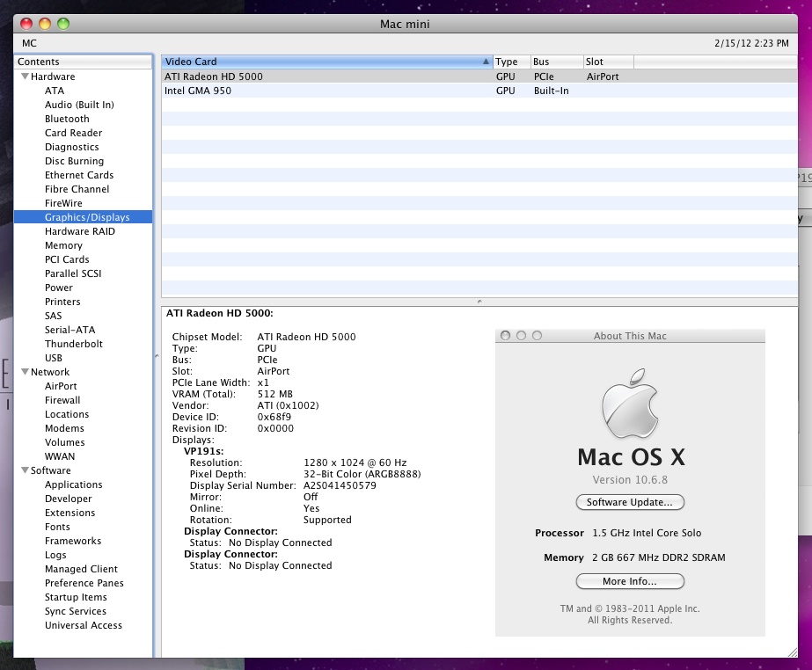Sort table by Bus column
Viewport: 812px width, 670px height.
(x=557, y=62)
